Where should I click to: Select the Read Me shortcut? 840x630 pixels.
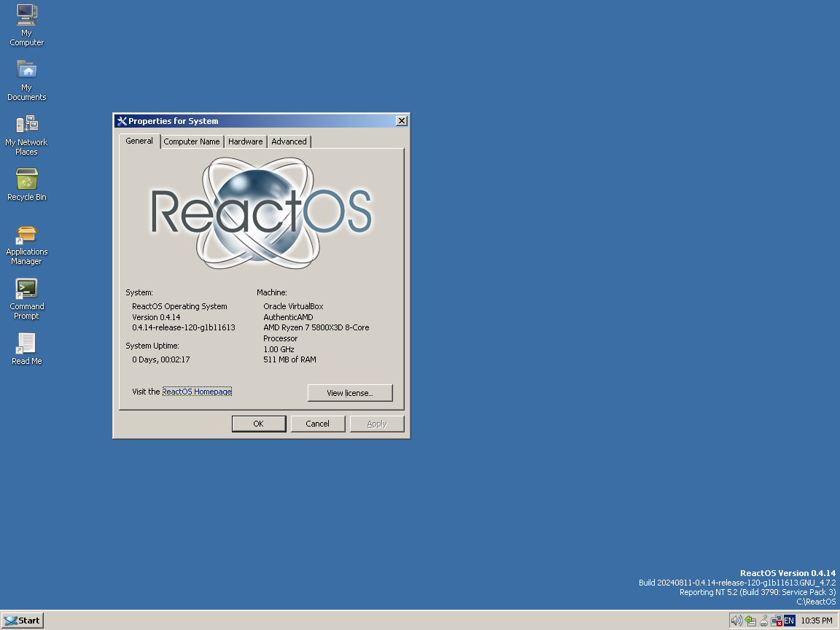pos(27,349)
